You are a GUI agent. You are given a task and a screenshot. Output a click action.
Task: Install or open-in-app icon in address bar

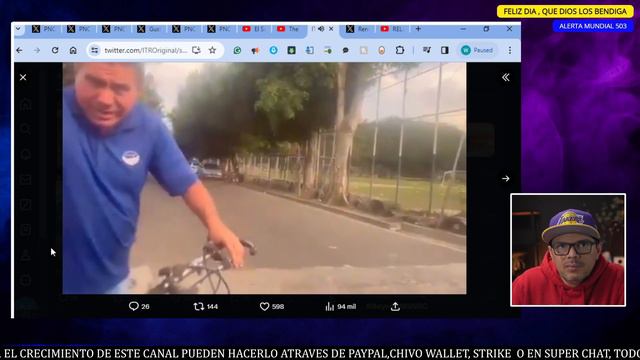click(196, 50)
